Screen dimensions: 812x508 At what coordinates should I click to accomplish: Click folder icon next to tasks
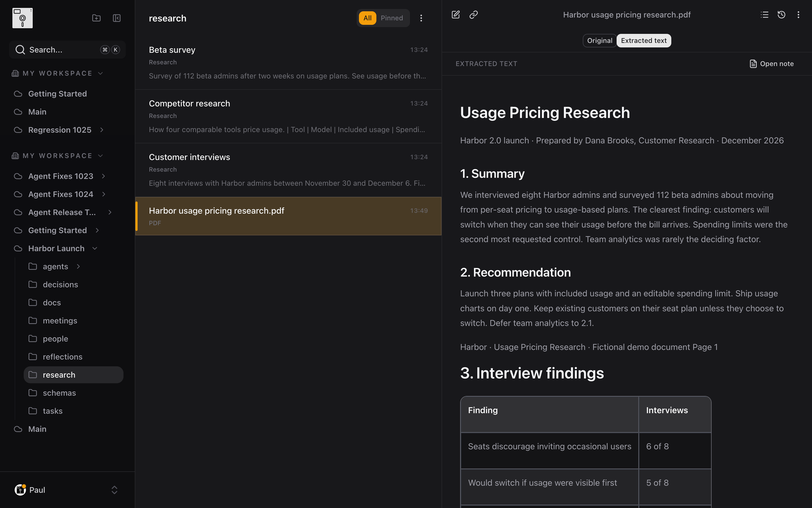32,411
